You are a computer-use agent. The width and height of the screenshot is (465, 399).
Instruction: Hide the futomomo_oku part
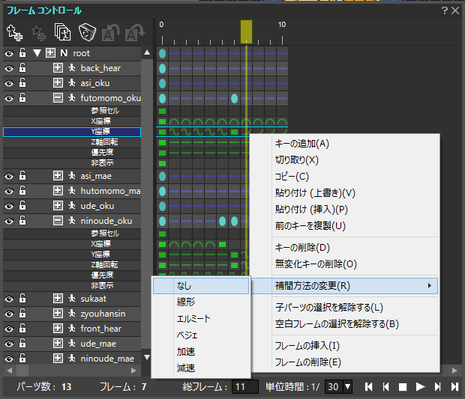point(9,98)
